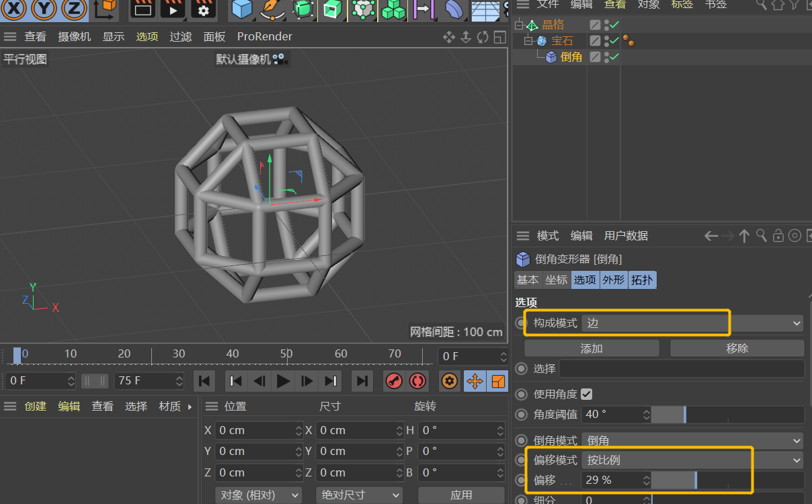This screenshot has width=812, height=504.
Task: Click Object Manager search magnifier icon
Action: 762,4
